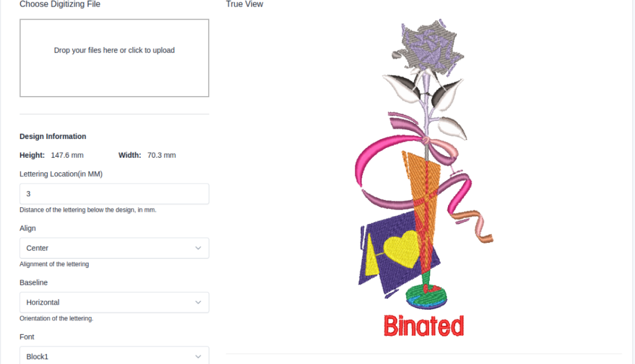Click the Width value 70.3 mm

pyautogui.click(x=161, y=155)
